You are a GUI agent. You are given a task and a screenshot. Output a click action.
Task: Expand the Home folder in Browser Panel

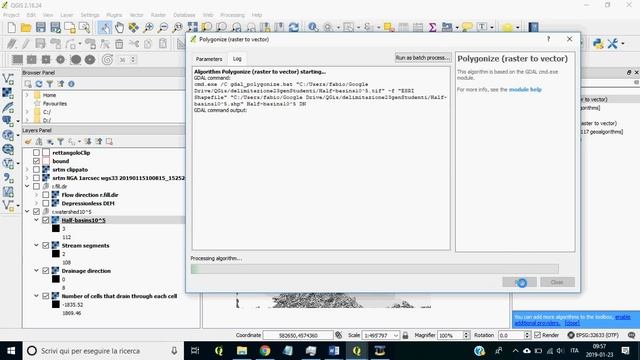(x=27, y=95)
